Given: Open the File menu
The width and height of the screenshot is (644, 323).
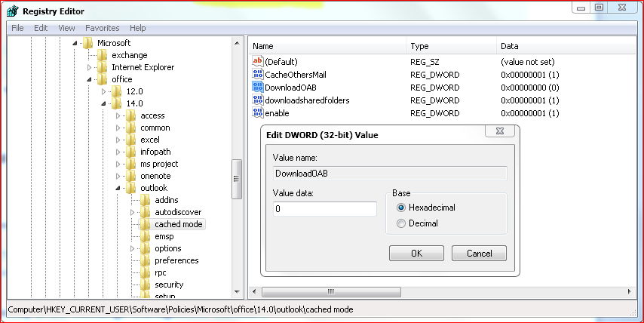Looking at the screenshot, I should 17,28.
